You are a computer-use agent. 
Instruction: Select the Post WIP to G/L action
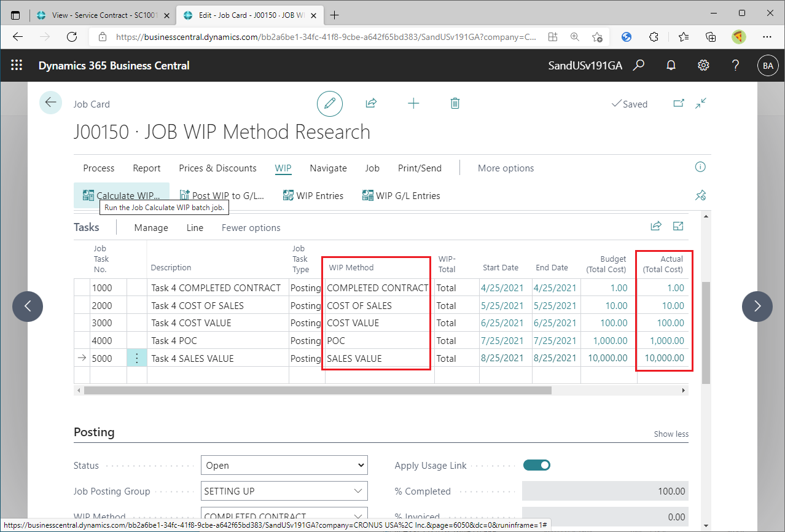(x=222, y=195)
